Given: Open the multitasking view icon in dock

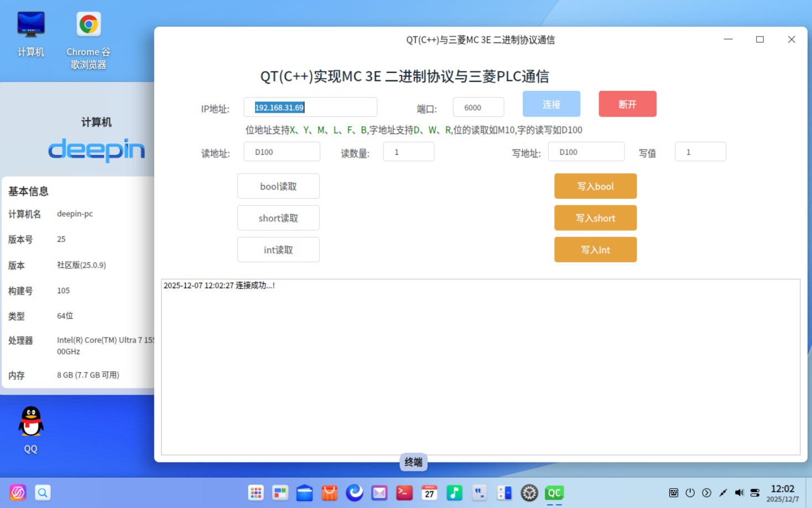Looking at the screenshot, I should [280, 493].
